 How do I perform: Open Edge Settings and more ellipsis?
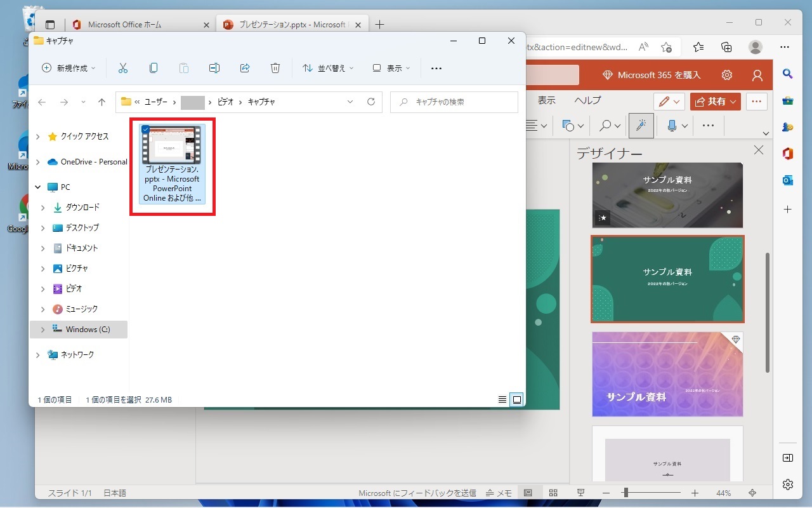point(785,47)
